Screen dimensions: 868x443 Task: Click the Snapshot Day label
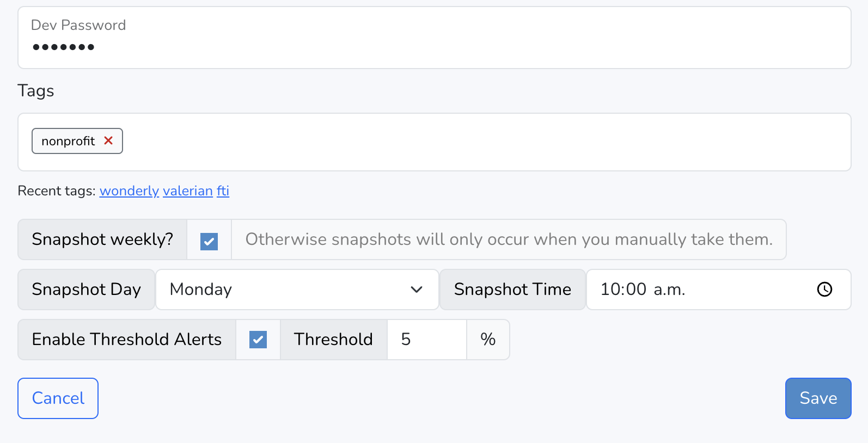click(x=87, y=290)
